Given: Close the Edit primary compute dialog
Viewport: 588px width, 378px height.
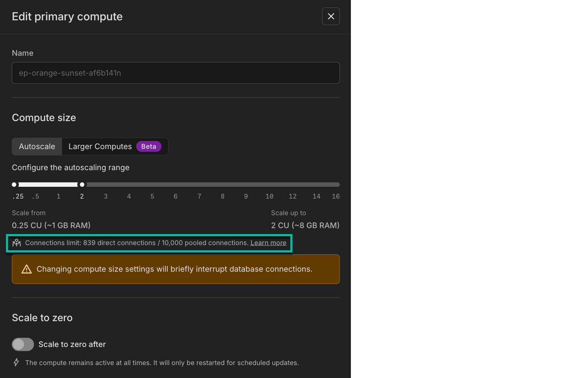Looking at the screenshot, I should pos(331,16).
